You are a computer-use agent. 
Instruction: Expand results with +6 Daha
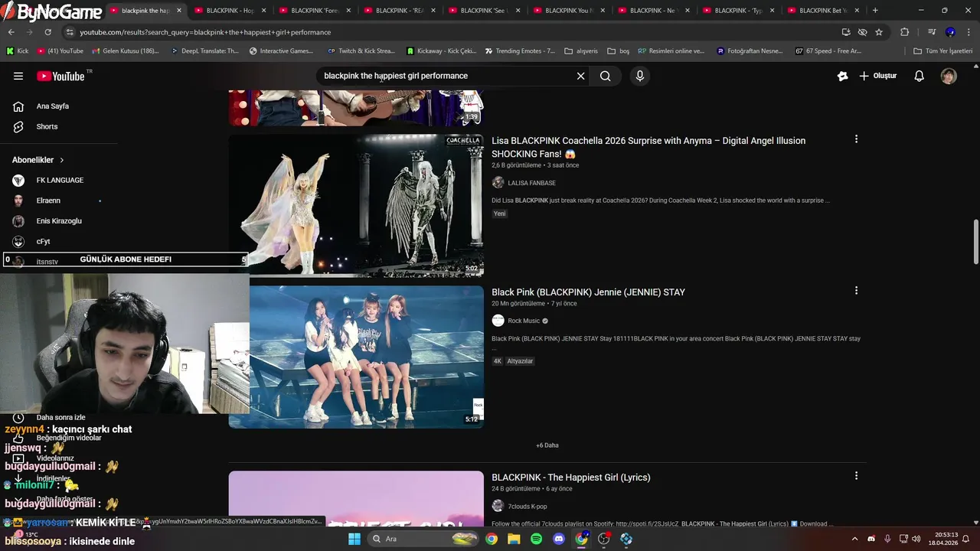point(547,445)
